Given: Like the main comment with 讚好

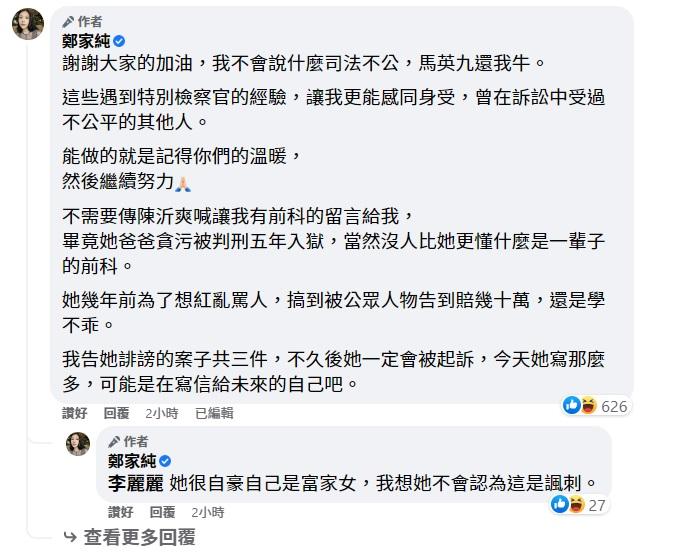Looking at the screenshot, I should (75, 413).
